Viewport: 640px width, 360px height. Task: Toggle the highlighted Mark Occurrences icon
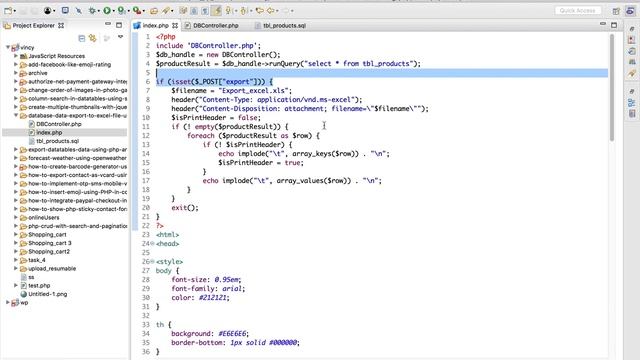(x=217, y=11)
